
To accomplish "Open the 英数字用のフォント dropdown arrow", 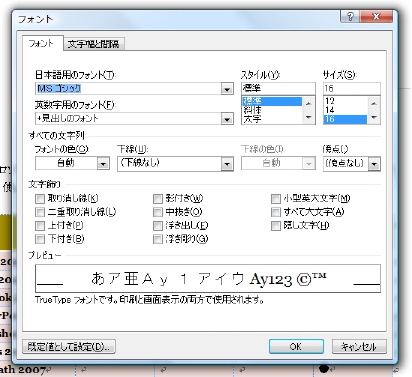I will click(x=227, y=119).
